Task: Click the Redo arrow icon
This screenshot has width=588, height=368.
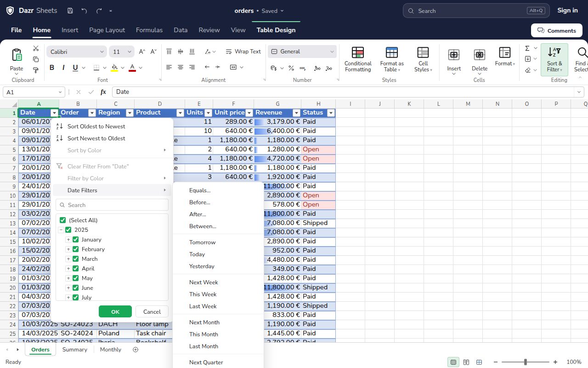Action: (99, 11)
